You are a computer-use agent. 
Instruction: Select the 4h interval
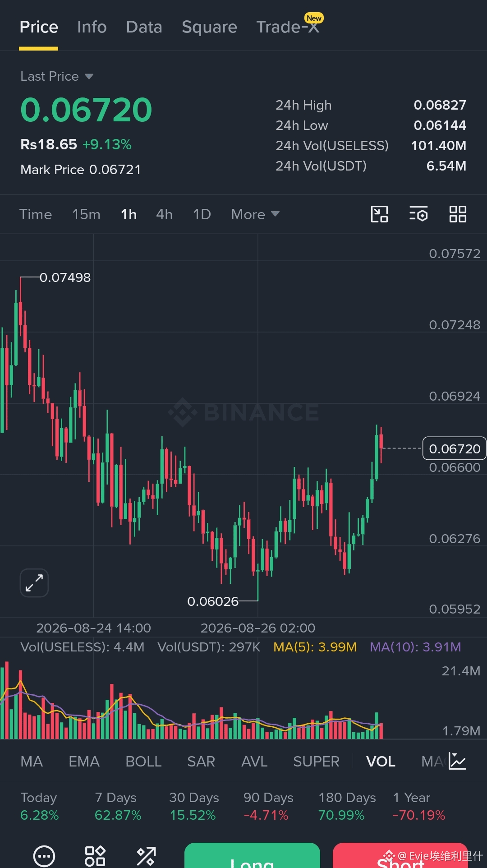coord(164,214)
